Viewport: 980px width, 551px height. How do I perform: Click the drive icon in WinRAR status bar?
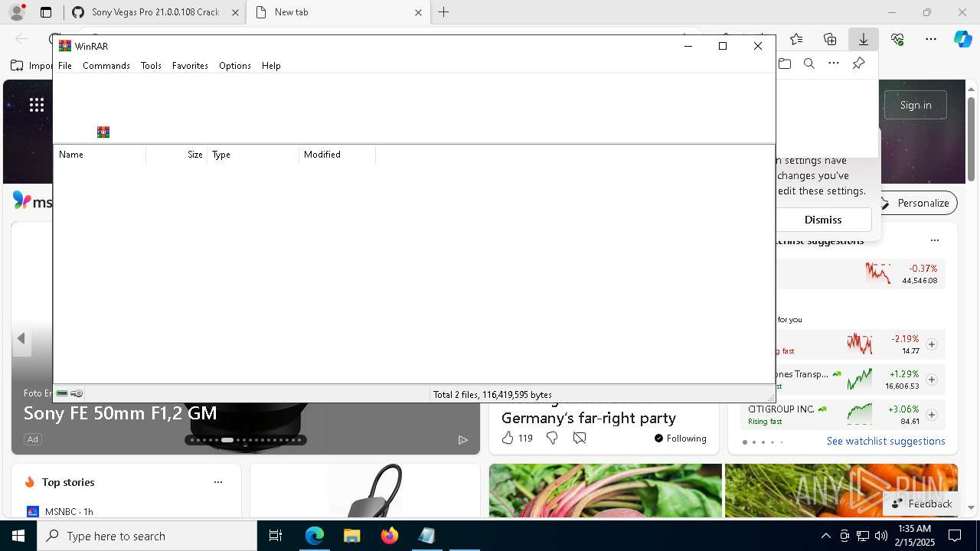coord(62,394)
